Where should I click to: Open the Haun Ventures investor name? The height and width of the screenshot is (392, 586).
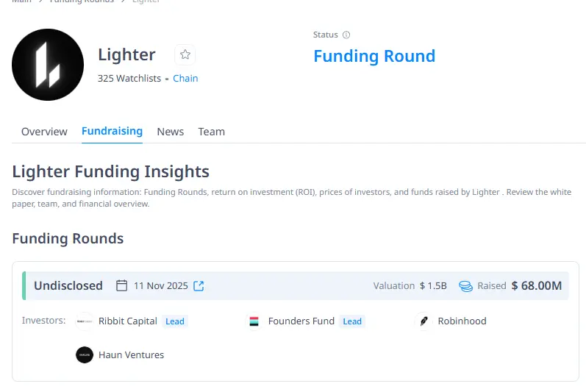pos(131,355)
